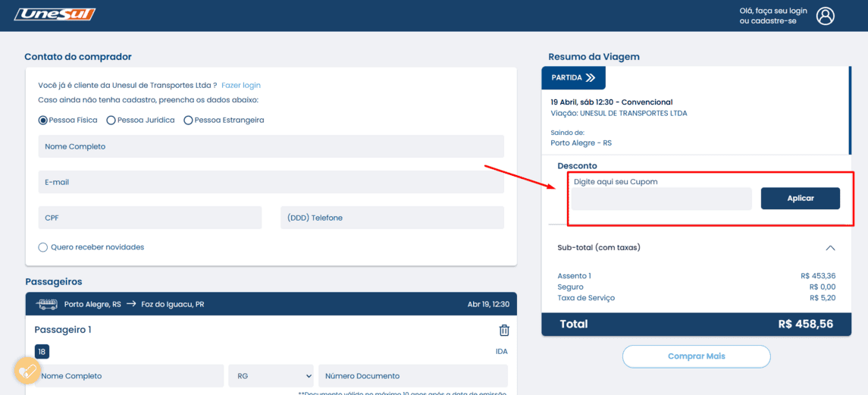Click the seat number 18 badge
This screenshot has height=395, width=868.
point(42,351)
